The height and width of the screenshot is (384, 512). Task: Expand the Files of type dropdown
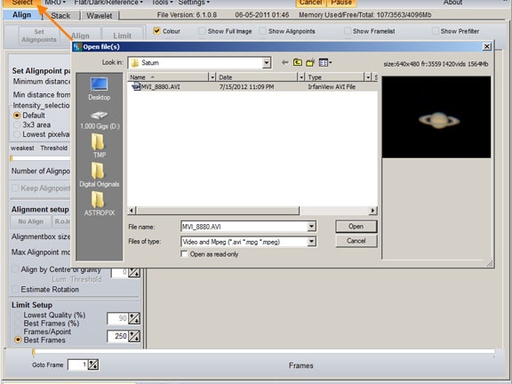[311, 241]
